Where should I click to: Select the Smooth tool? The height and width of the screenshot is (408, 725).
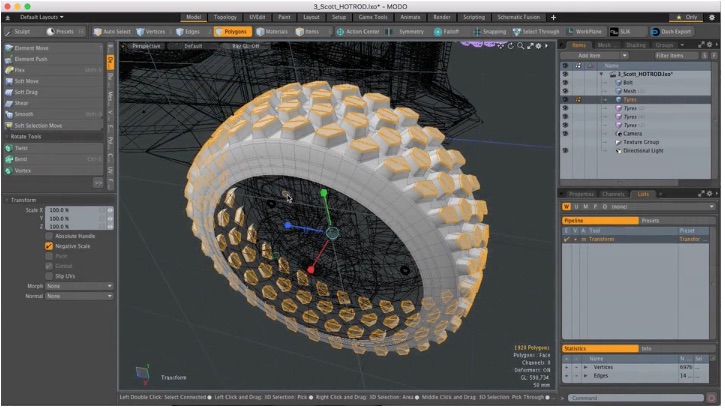(53, 114)
